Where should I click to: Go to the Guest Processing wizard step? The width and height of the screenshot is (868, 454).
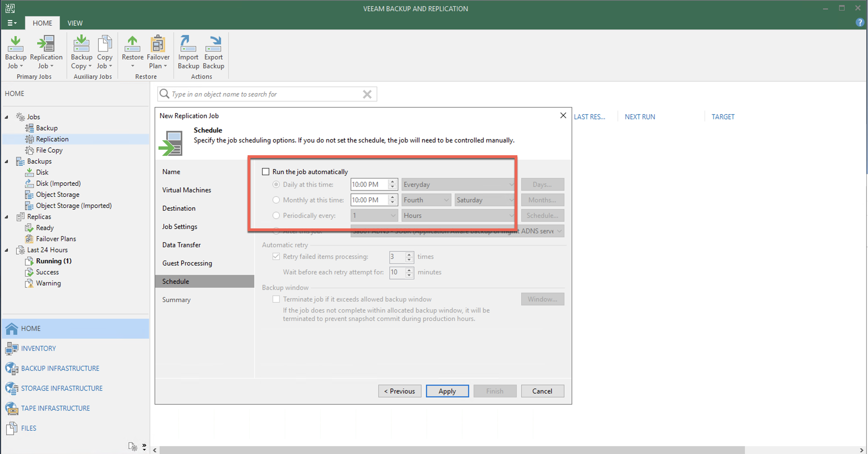tap(187, 263)
